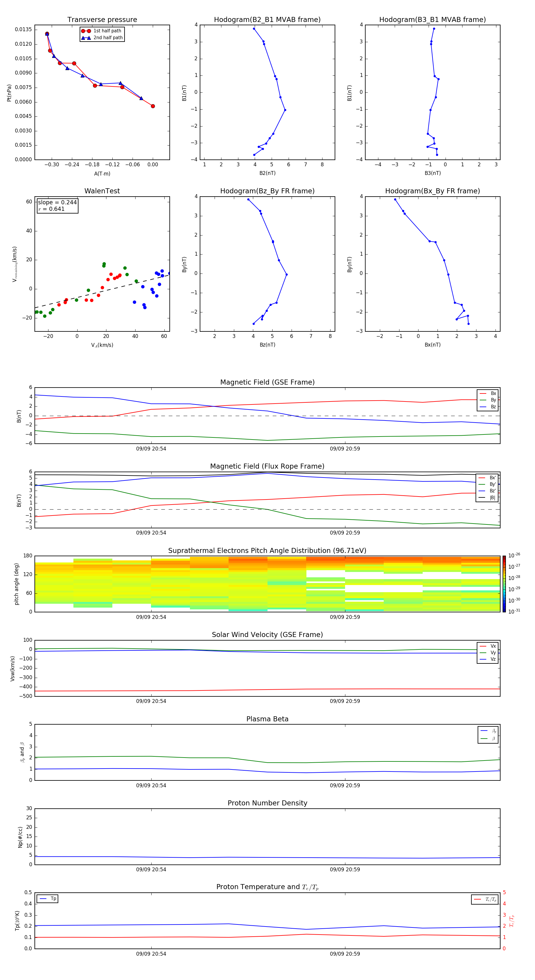
Task: Click 'Proton Temperature and Te/Tp' title
Action: [x=267, y=887]
